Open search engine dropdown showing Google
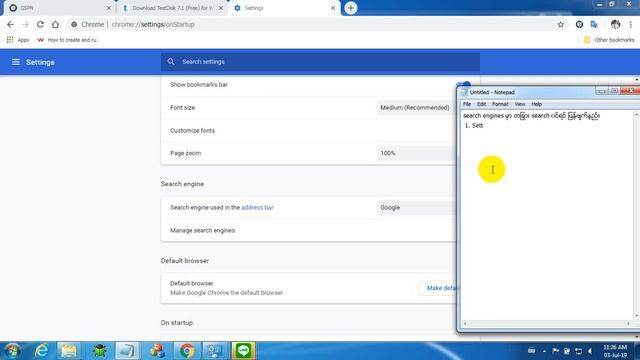This screenshot has height=360, width=640. click(x=416, y=207)
